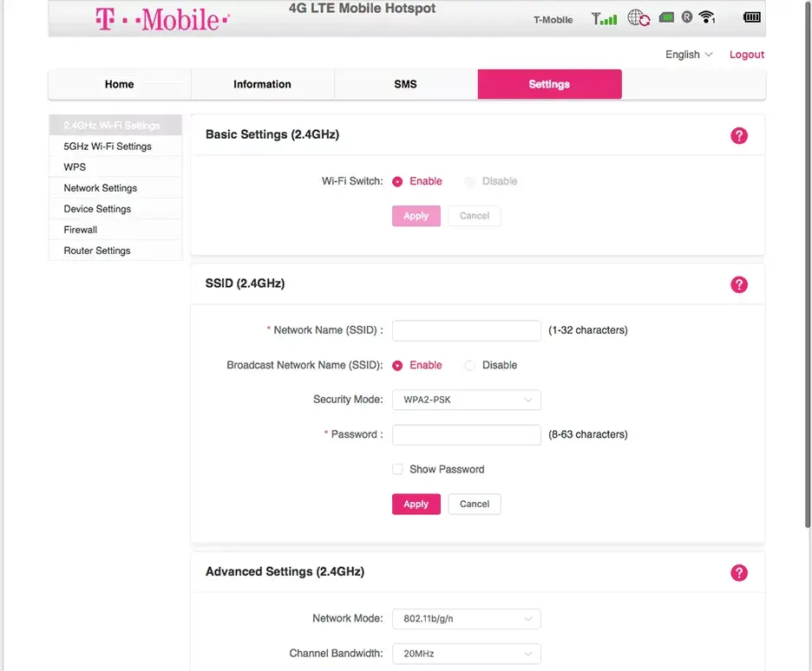The image size is (812, 671).
Task: Select Disable for Broadcast Network Name
Action: pos(470,366)
